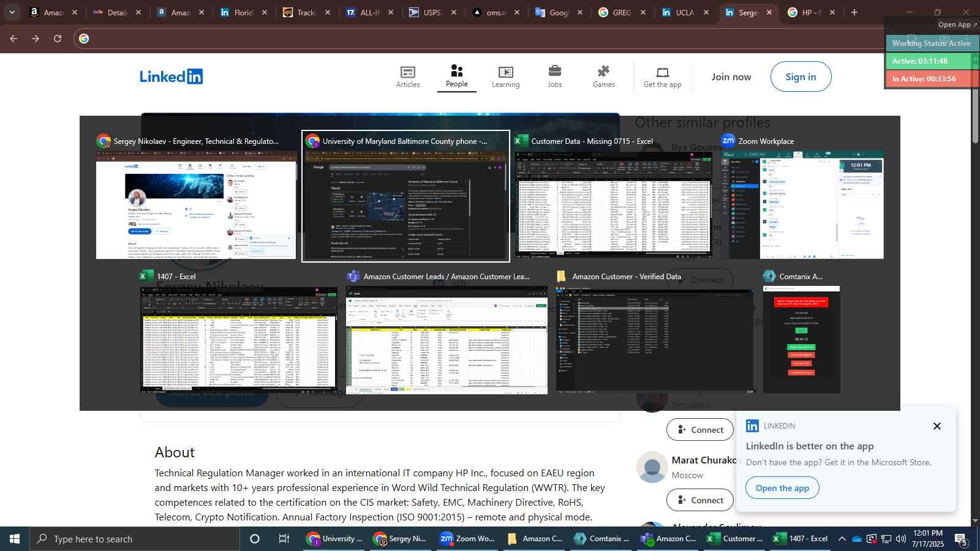Open the Games puzzle icon
Screen dimensions: 980x551
click(604, 77)
